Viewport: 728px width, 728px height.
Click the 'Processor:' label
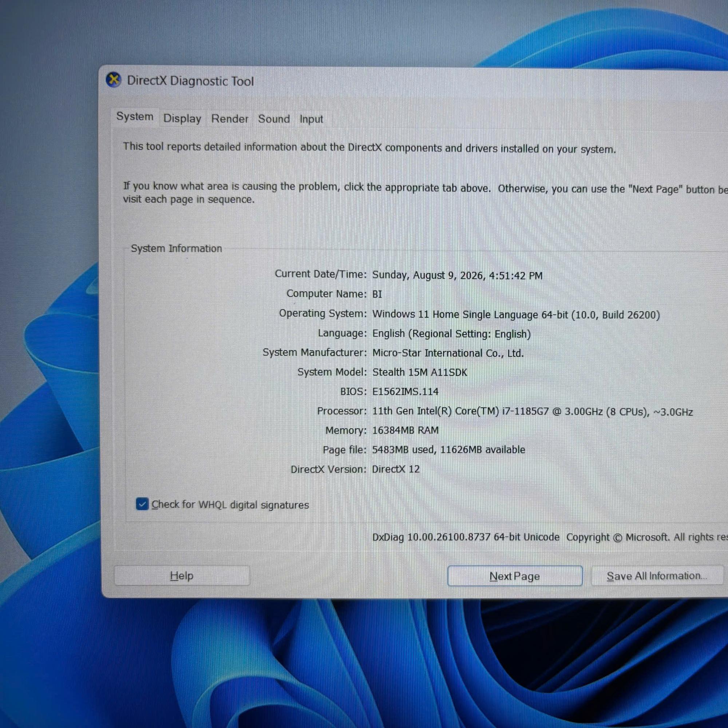[x=342, y=411]
